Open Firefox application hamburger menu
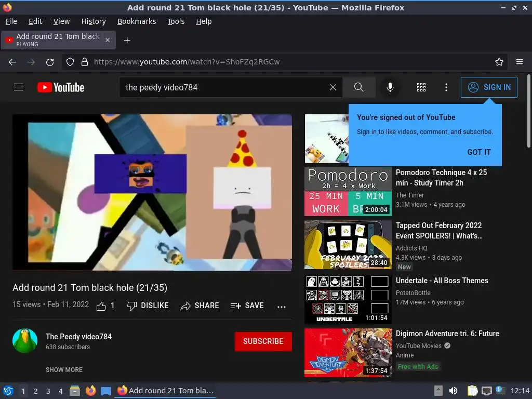This screenshot has width=532, height=399. [x=520, y=62]
